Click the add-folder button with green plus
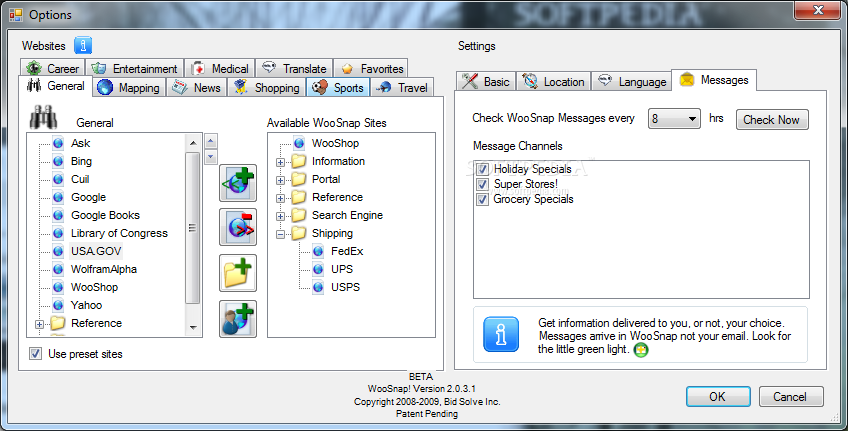Screen dimensions: 848x431 238,273
